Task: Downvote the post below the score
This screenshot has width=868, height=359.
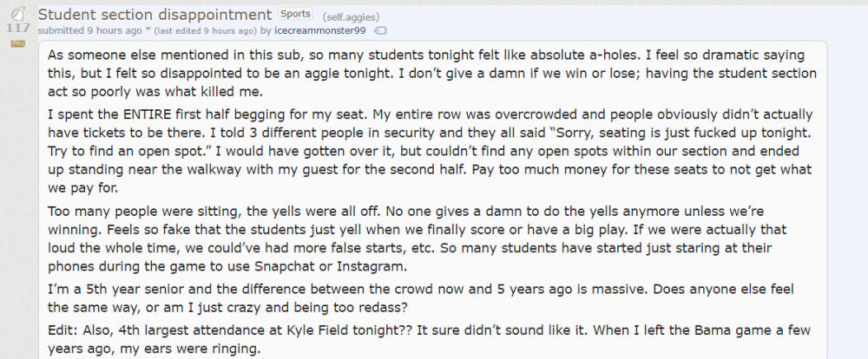Action: pos(17,42)
